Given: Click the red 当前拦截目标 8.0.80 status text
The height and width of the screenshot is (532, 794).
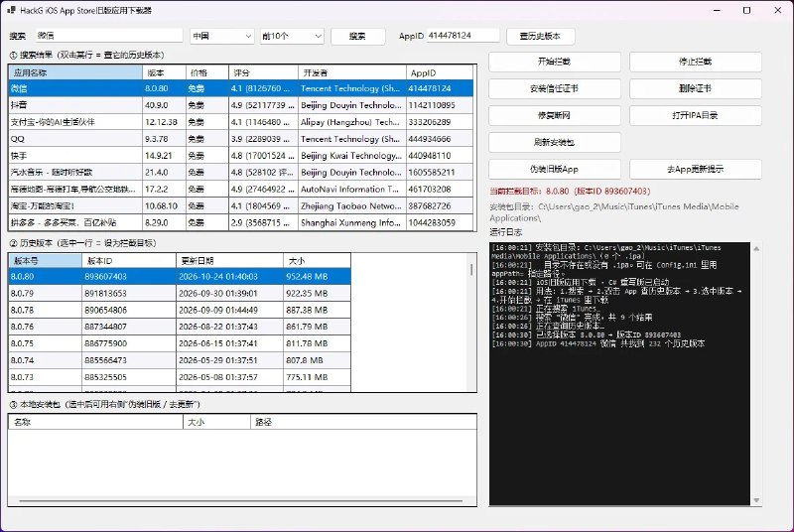Looking at the screenshot, I should [570, 192].
